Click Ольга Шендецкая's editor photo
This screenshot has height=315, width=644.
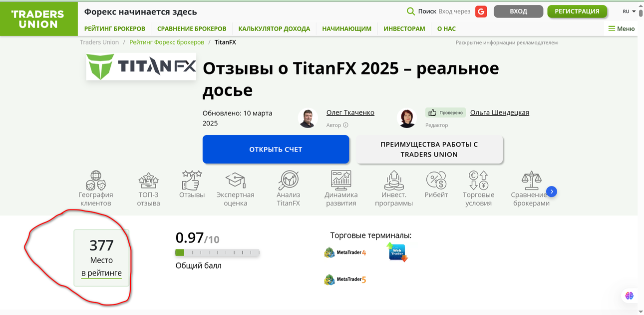[x=406, y=118]
